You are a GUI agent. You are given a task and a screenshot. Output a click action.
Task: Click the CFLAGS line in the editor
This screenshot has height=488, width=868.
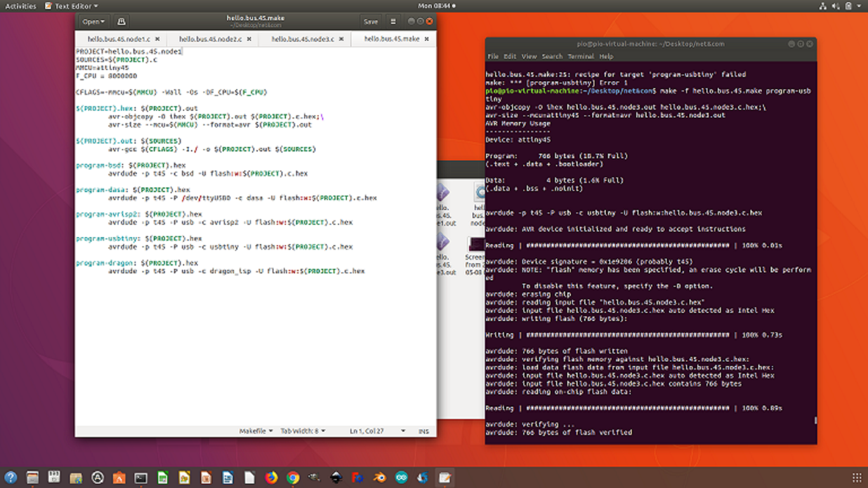coord(172,92)
